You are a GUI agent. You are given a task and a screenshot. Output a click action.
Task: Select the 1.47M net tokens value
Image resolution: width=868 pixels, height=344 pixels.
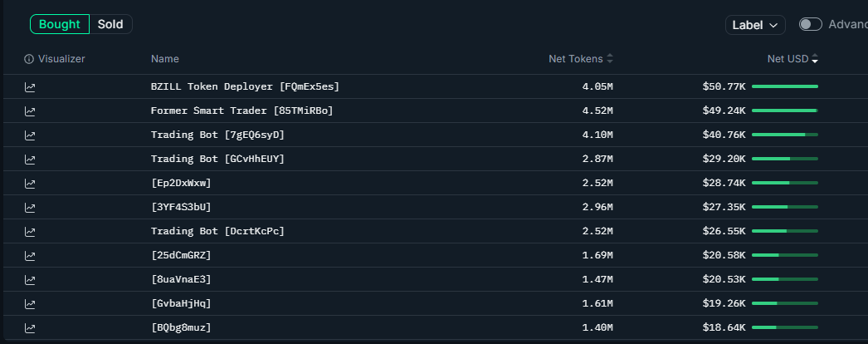click(597, 279)
